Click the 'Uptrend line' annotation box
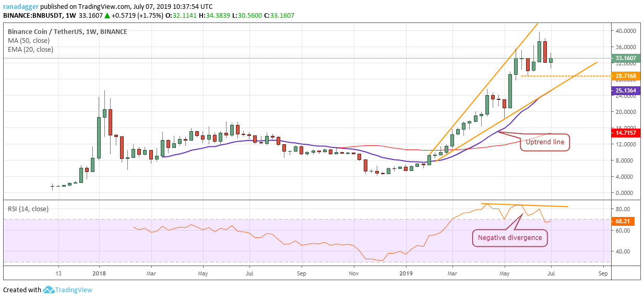Screen dimensions: 644x299 [x=544, y=142]
